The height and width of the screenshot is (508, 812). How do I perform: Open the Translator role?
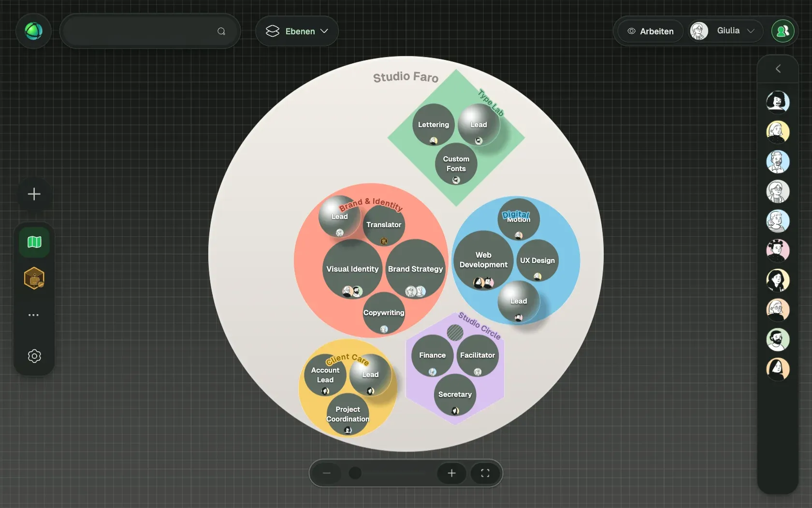[x=384, y=225]
